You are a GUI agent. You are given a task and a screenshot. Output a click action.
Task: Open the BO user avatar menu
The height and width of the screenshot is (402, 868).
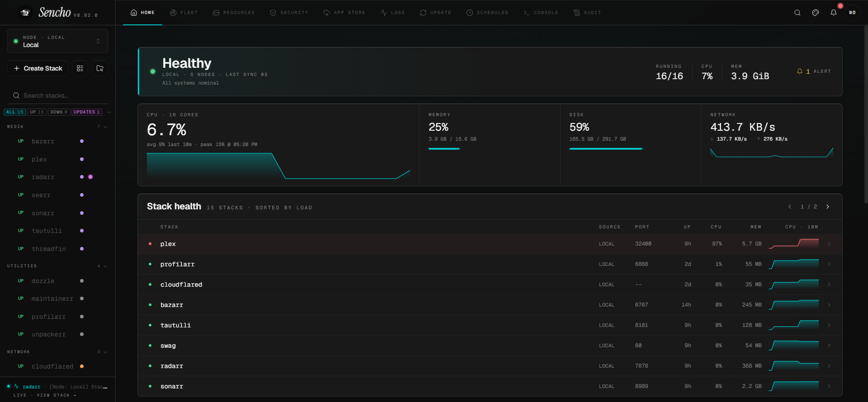pyautogui.click(x=852, y=13)
